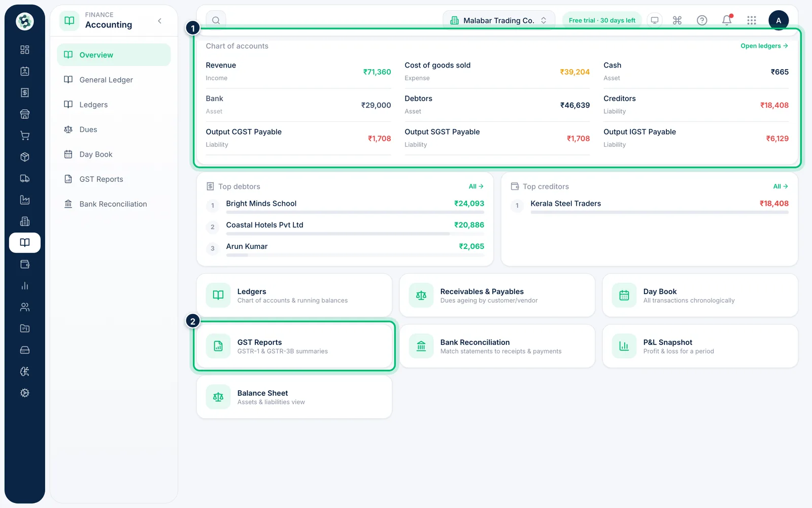
Task: Select the Bright Minds School debtor row
Action: (x=345, y=205)
